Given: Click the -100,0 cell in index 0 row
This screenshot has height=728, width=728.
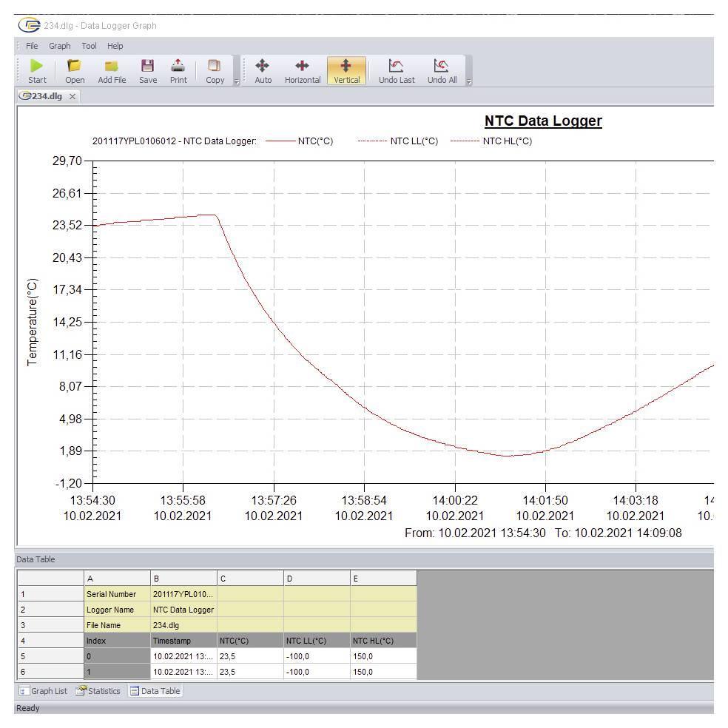Looking at the screenshot, I should pos(317,656).
